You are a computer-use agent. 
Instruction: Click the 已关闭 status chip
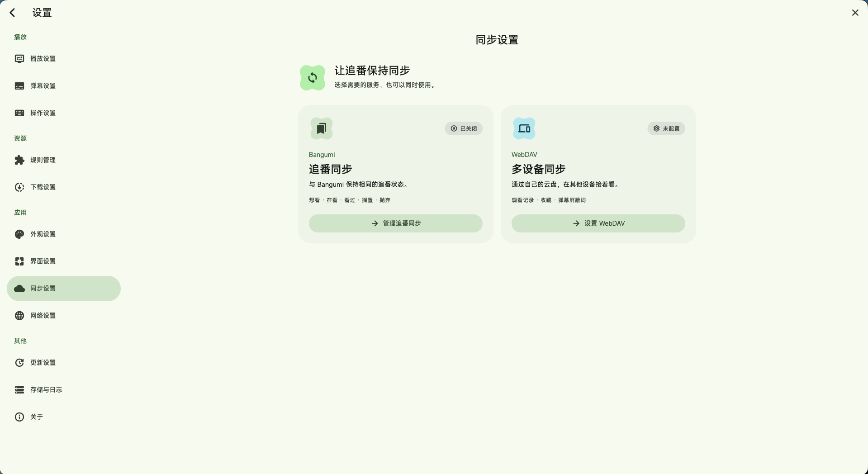tap(464, 128)
